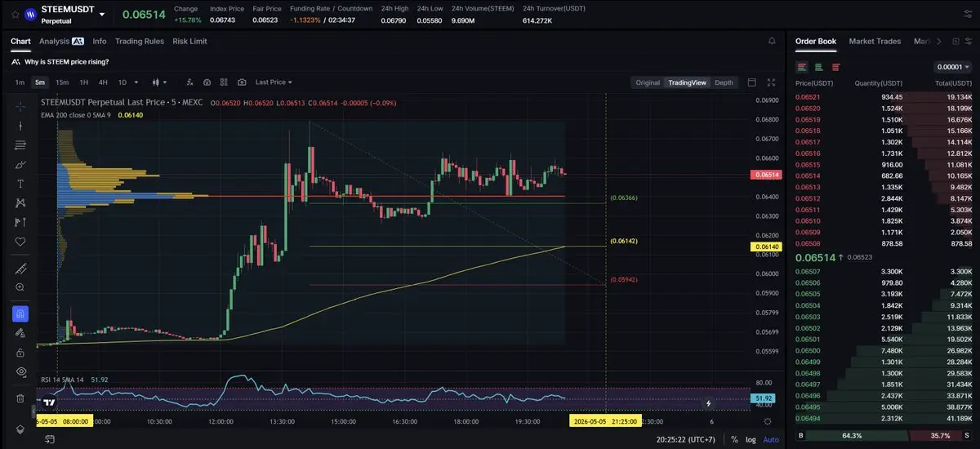980x449 pixels.
Task: Select the 1m timeframe
Action: coord(20,82)
